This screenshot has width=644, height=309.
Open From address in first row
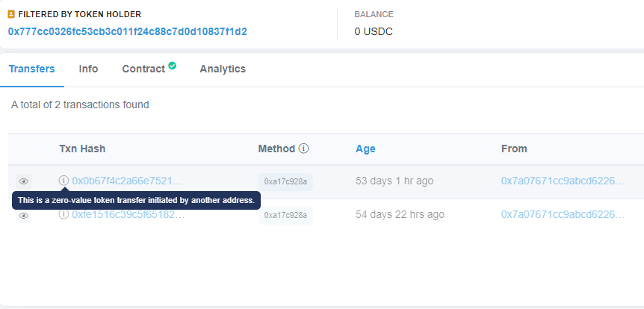click(563, 181)
